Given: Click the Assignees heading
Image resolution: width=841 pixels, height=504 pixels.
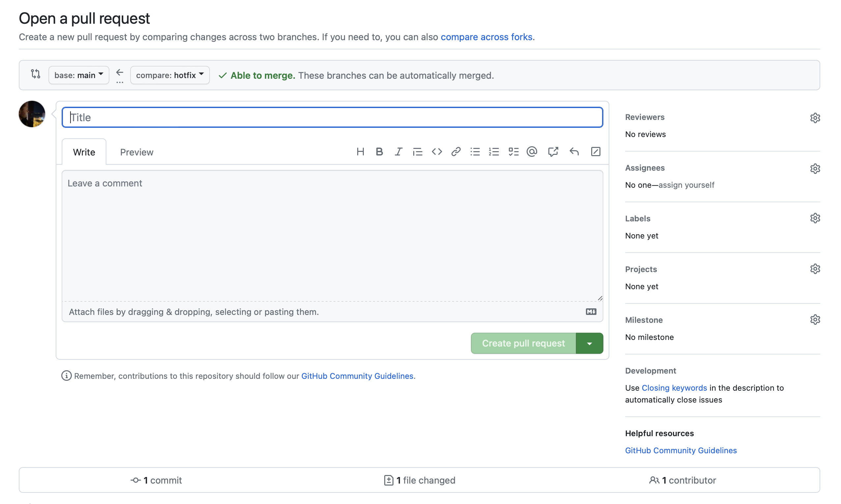Looking at the screenshot, I should coord(645,168).
